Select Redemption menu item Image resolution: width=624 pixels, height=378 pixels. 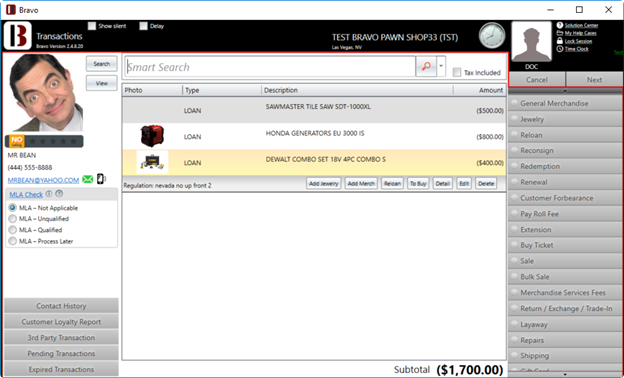(565, 166)
